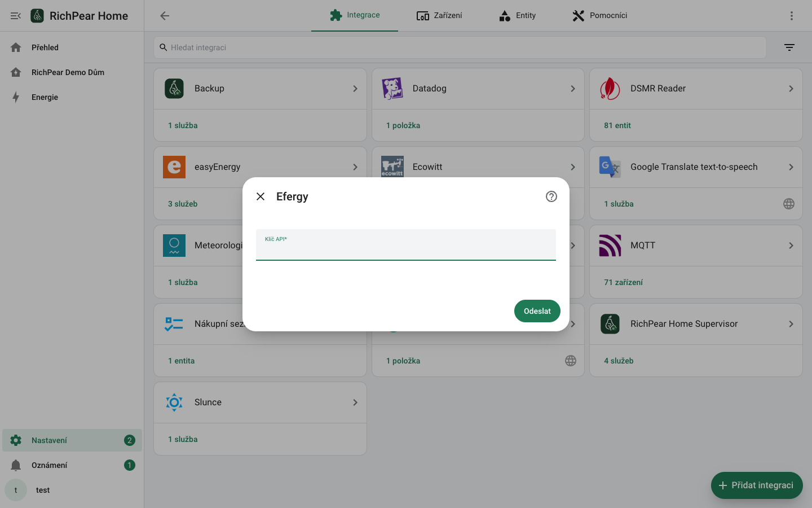Click the Oznámení bell icon
Image resolution: width=812 pixels, height=508 pixels.
[16, 465]
